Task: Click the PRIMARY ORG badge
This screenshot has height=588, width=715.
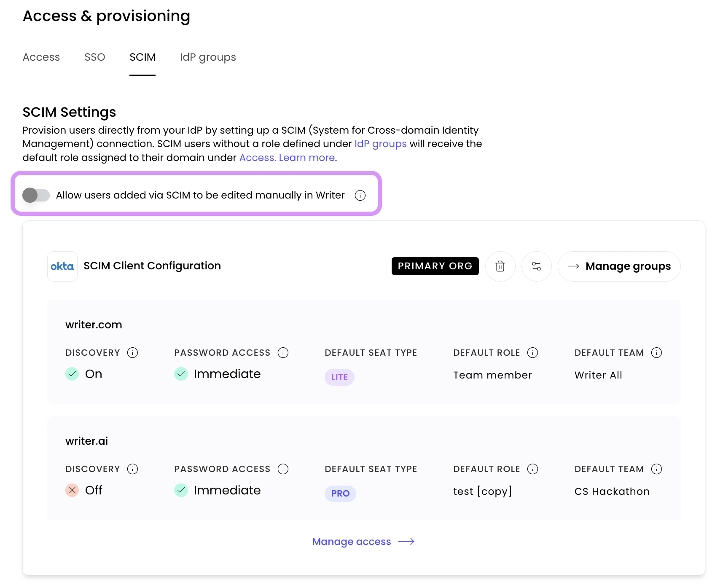Action: pos(435,266)
